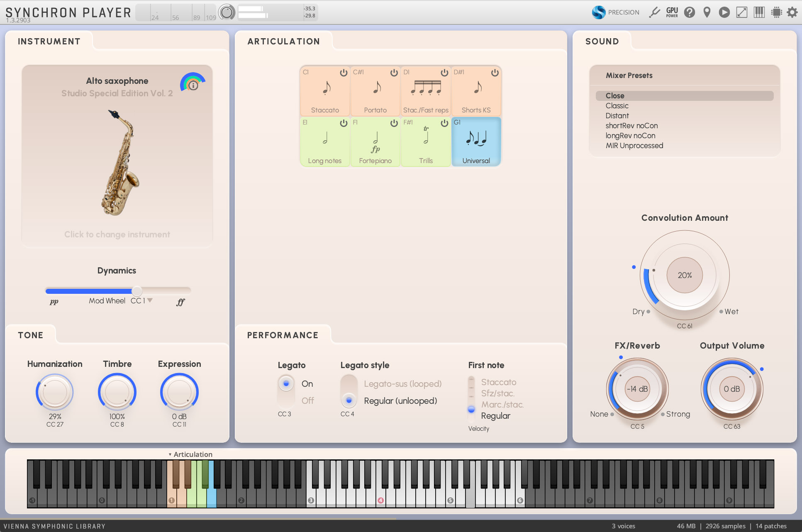Open the CPU chip icon
802x532 pixels.
point(776,12)
